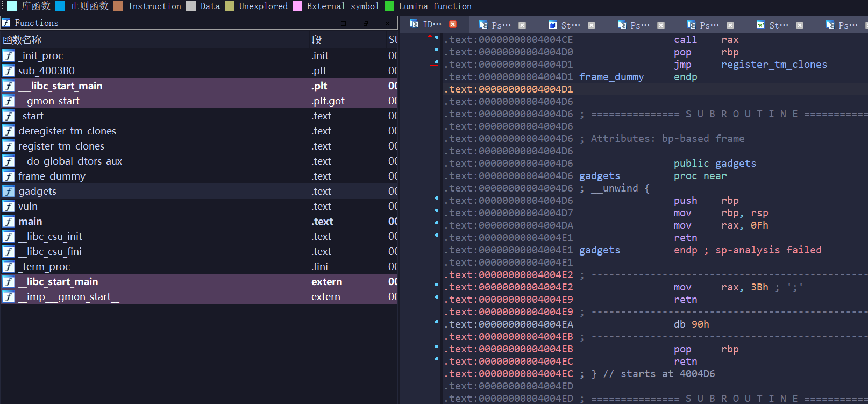Toggle breakpoint dot on mov rbp, rsp line
Screen dimensions: 868x404
tap(437, 210)
